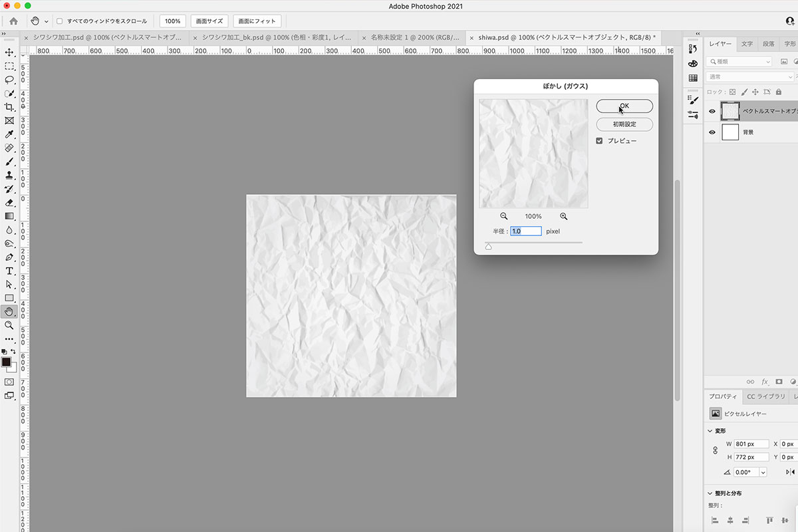Select the Horizontal Type tool
The height and width of the screenshot is (532, 798).
point(9,271)
